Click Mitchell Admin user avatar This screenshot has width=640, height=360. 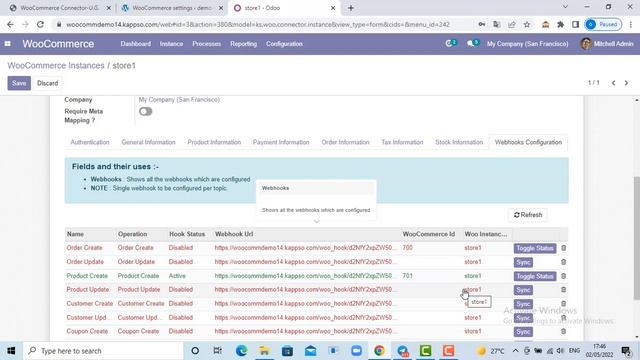click(x=586, y=44)
